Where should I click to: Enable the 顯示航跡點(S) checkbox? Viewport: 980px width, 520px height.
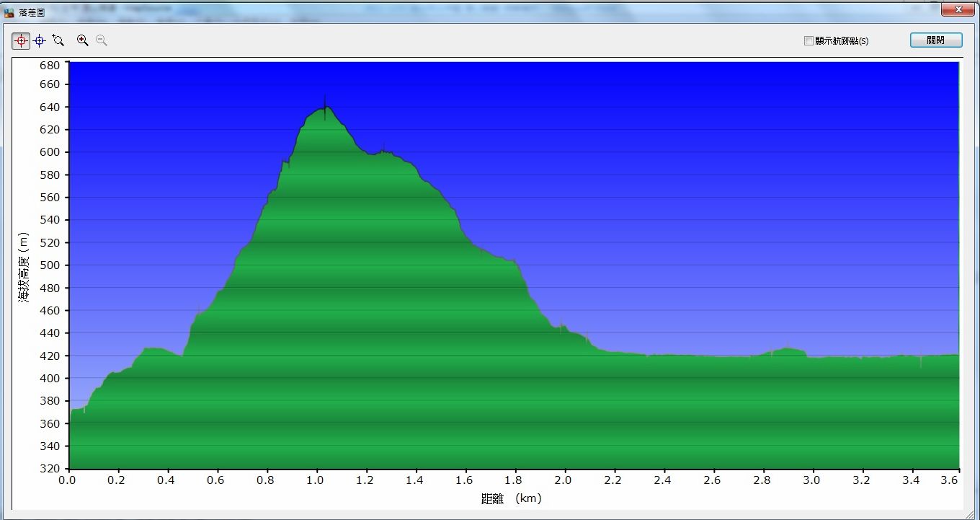[x=808, y=41]
